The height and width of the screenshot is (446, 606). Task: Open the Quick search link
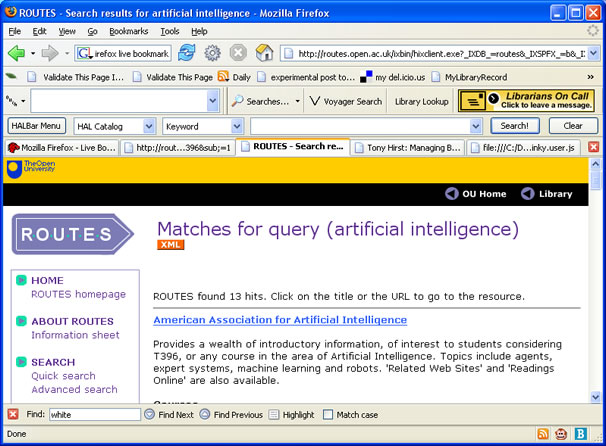[63, 376]
